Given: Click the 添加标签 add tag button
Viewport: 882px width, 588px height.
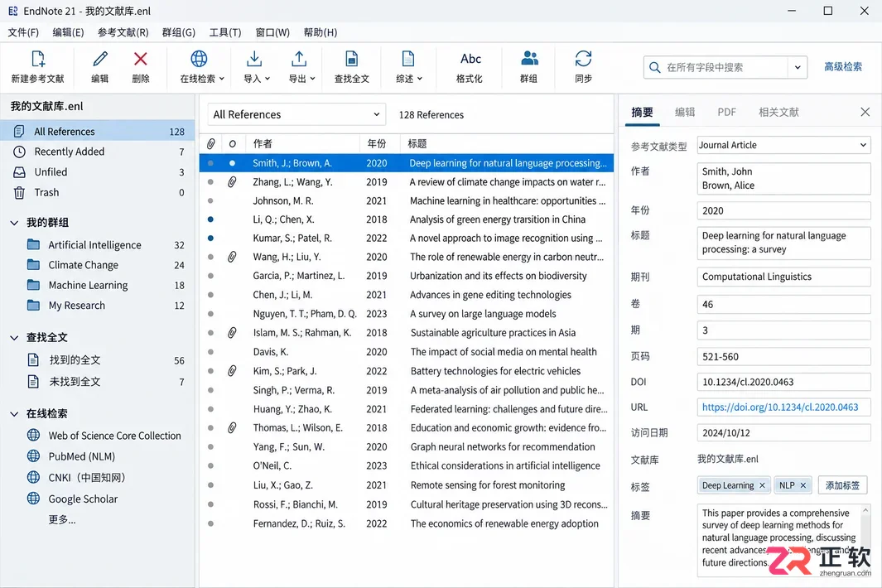Looking at the screenshot, I should pos(842,485).
